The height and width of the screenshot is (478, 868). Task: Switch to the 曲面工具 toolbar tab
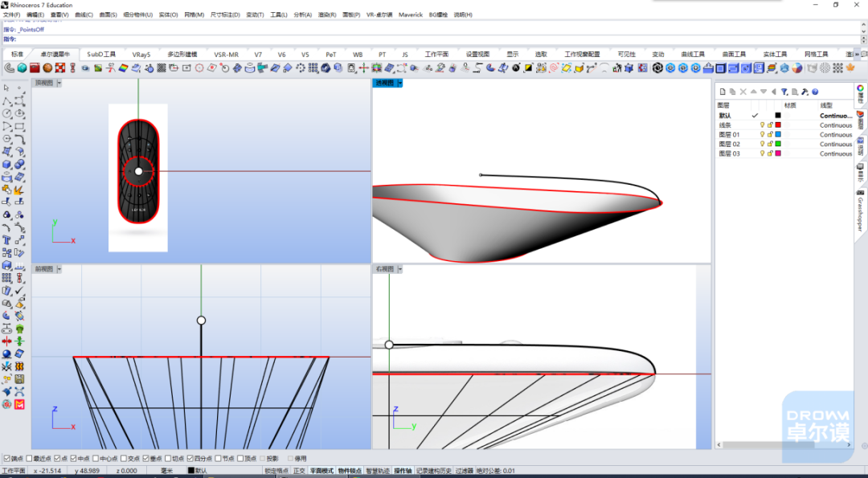coord(734,54)
